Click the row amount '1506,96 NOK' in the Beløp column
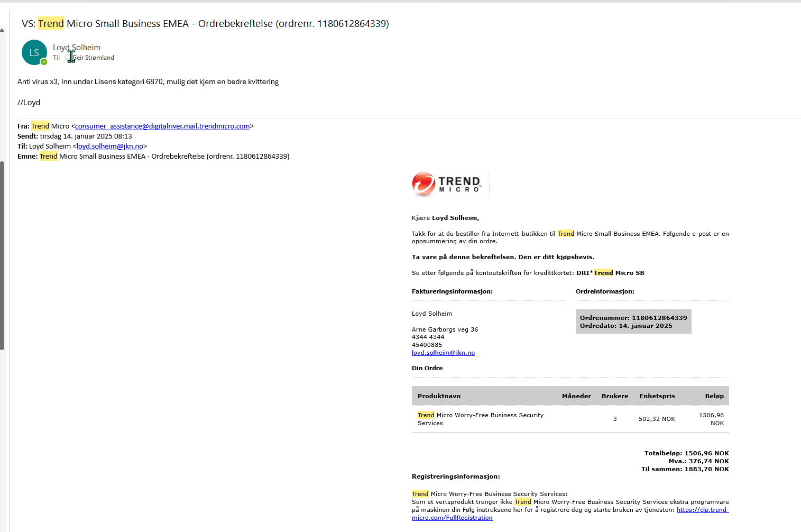Viewport: 801px width, 532px height. tap(712, 419)
